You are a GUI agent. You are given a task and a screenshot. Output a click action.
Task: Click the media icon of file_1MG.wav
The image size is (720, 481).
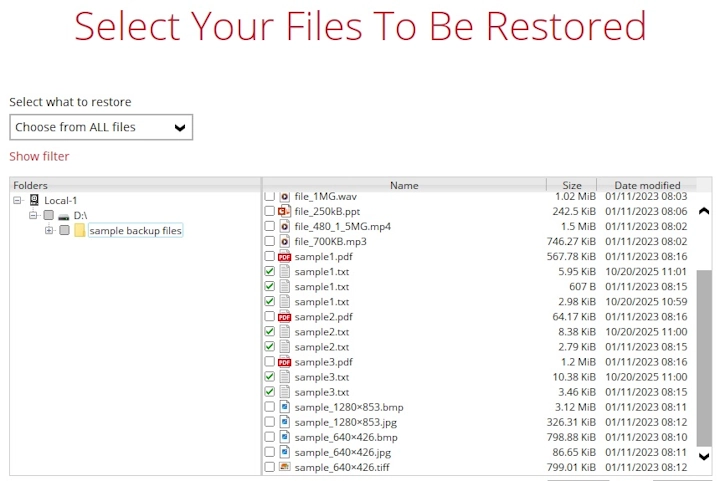(x=285, y=196)
